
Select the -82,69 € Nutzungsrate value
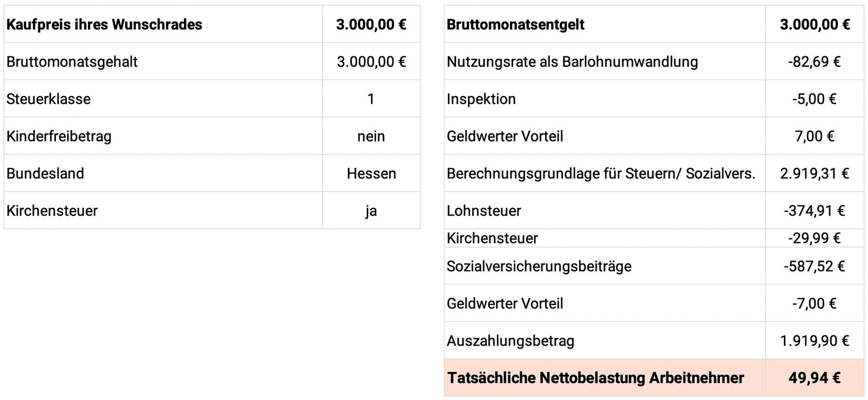click(x=815, y=62)
